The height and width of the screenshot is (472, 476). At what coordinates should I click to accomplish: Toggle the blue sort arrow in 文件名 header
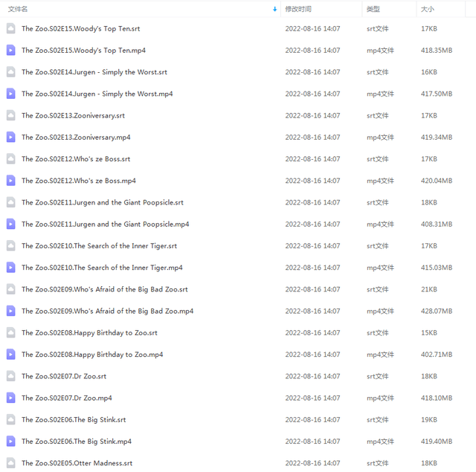274,9
